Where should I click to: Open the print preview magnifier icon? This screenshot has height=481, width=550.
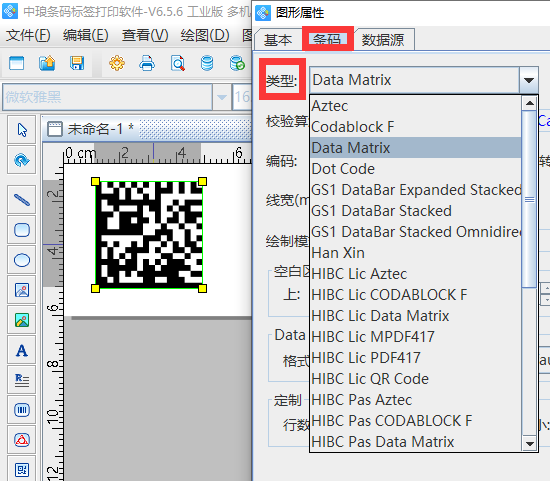(177, 64)
